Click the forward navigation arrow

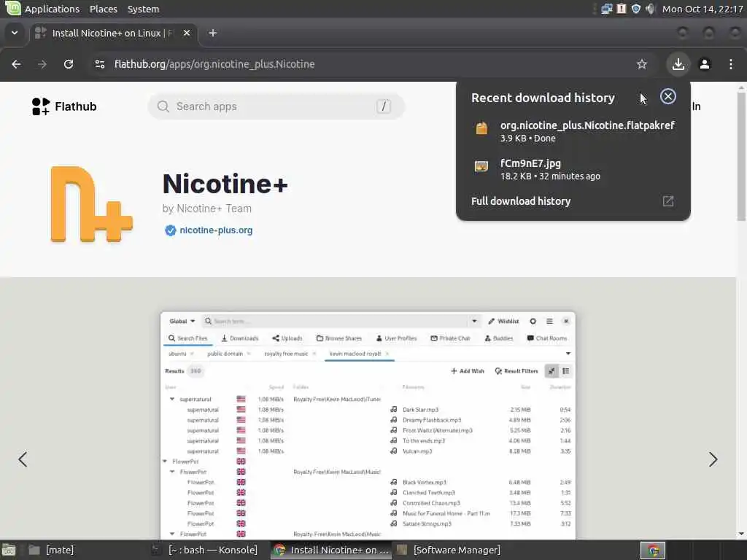coord(42,64)
